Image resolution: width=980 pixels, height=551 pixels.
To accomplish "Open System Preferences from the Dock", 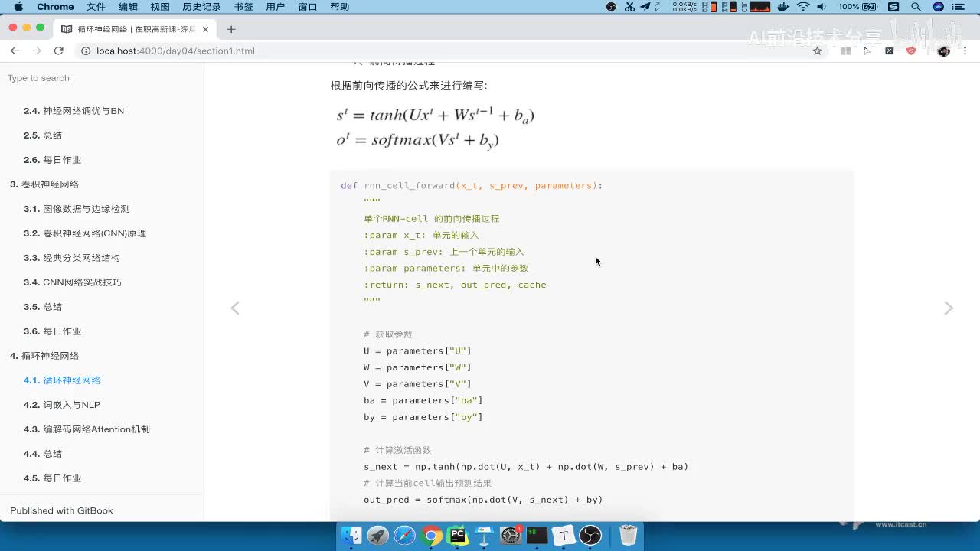I will (x=511, y=535).
